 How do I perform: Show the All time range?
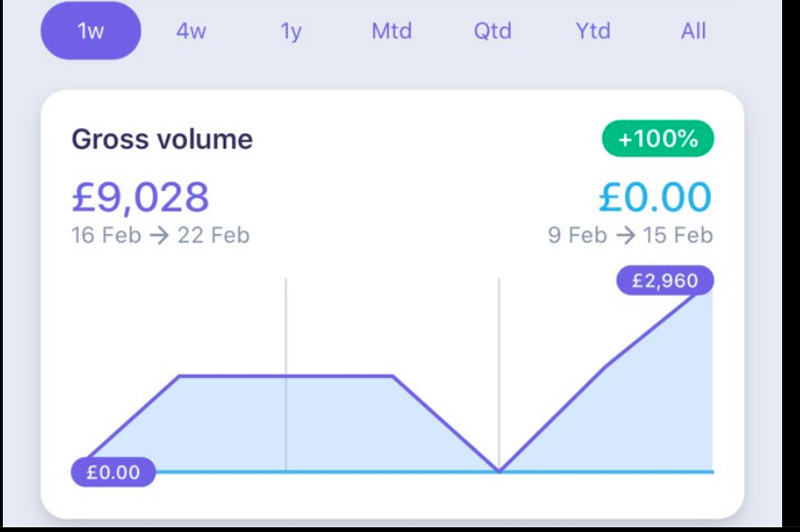[x=694, y=31]
